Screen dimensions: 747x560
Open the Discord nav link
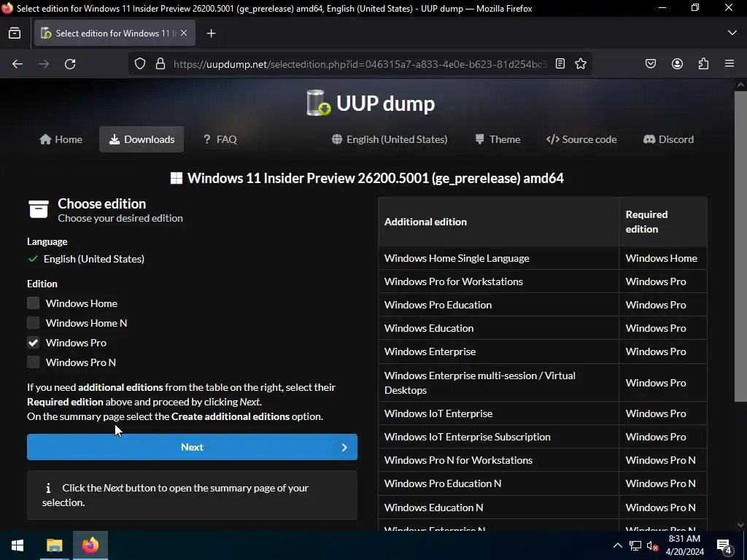click(x=669, y=139)
